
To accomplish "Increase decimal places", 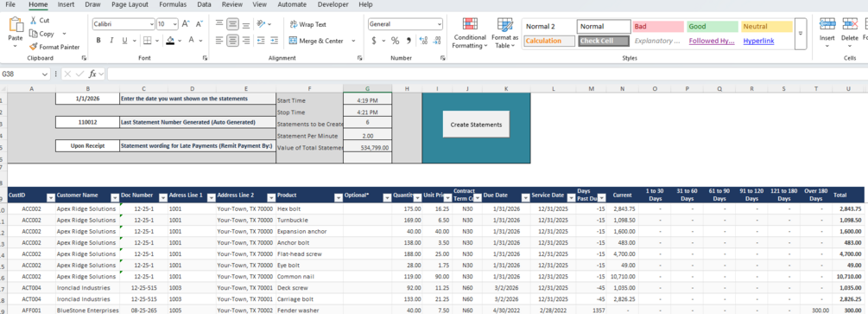I will click(423, 41).
